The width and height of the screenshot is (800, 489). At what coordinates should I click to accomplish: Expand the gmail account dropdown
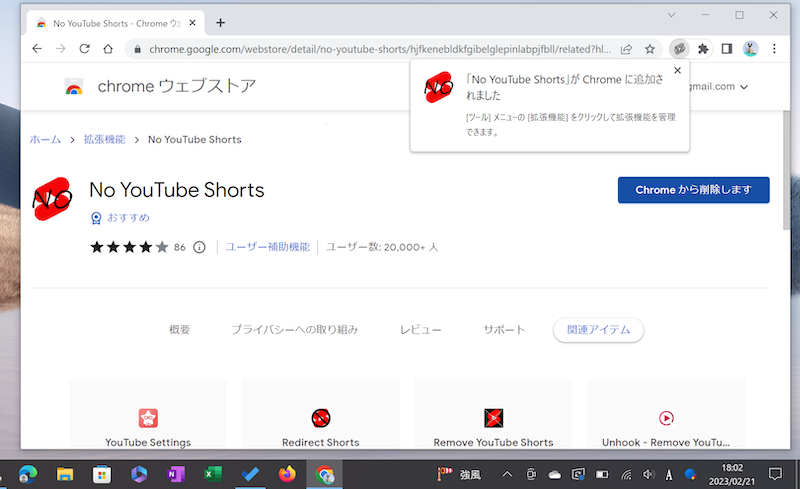743,87
